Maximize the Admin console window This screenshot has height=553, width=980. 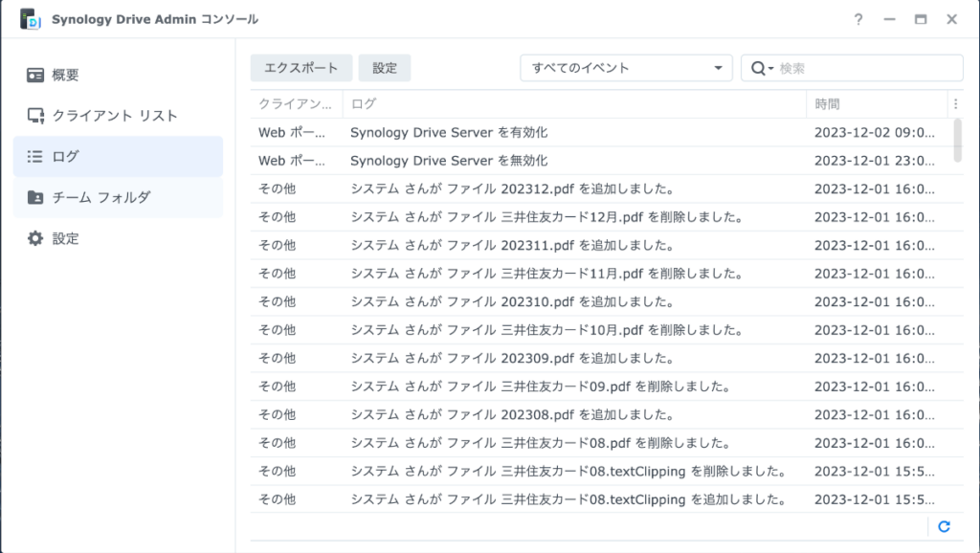point(921,19)
